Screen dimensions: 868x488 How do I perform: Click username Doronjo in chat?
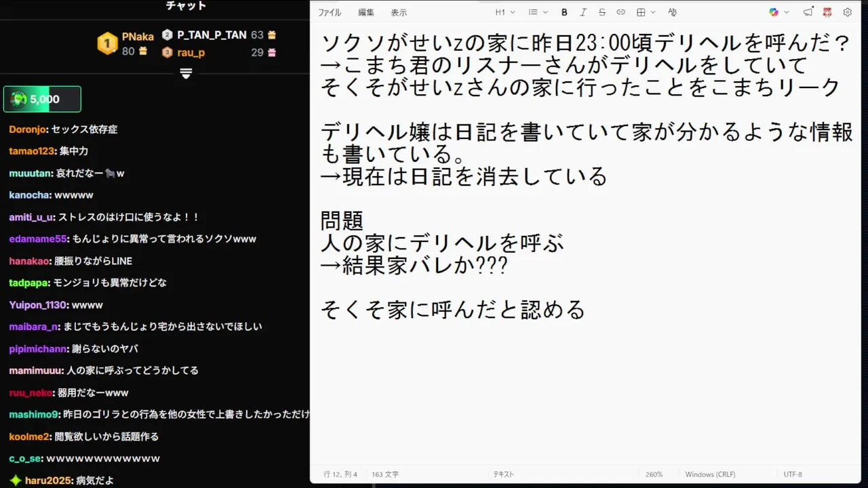28,129
